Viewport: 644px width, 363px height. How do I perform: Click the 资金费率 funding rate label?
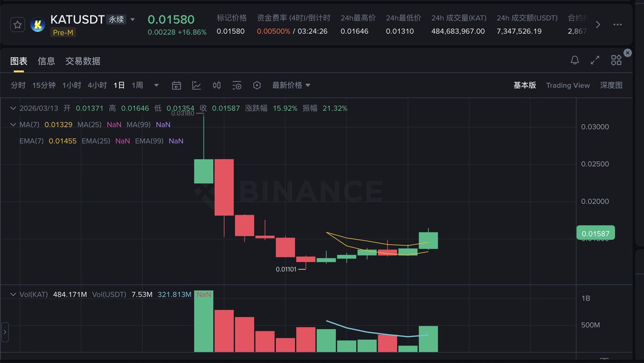[x=294, y=18]
